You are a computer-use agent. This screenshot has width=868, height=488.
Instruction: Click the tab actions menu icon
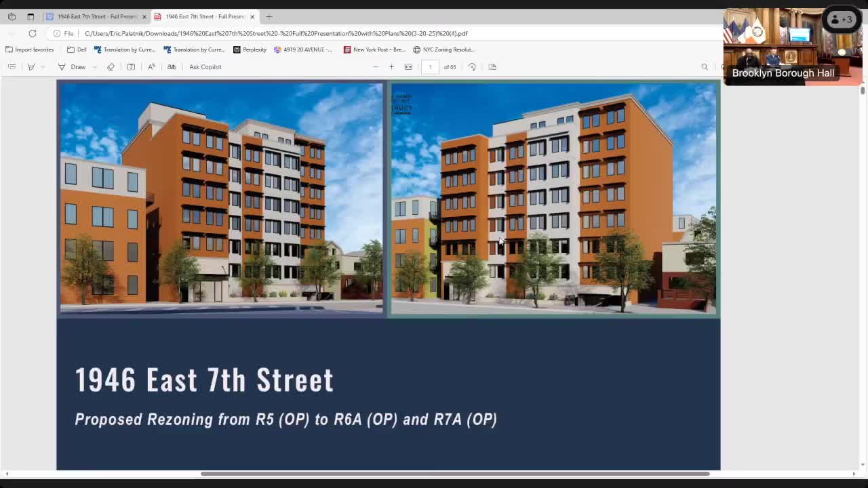31,16
